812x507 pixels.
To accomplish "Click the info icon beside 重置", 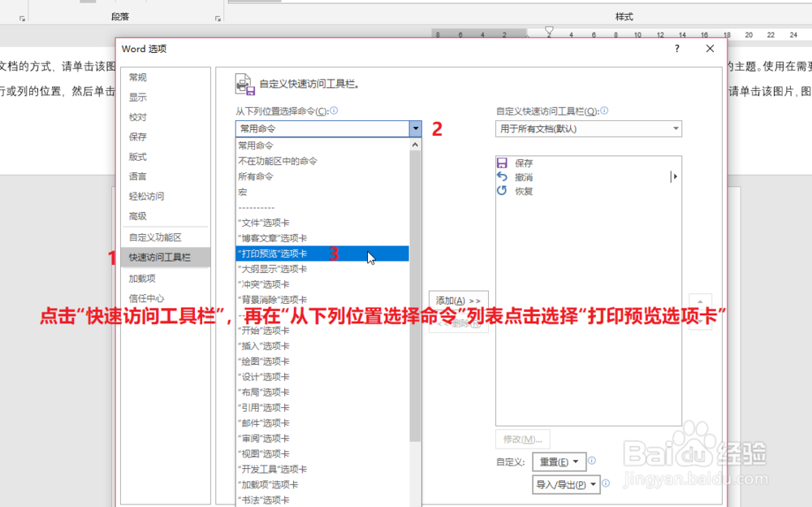I will coord(592,461).
